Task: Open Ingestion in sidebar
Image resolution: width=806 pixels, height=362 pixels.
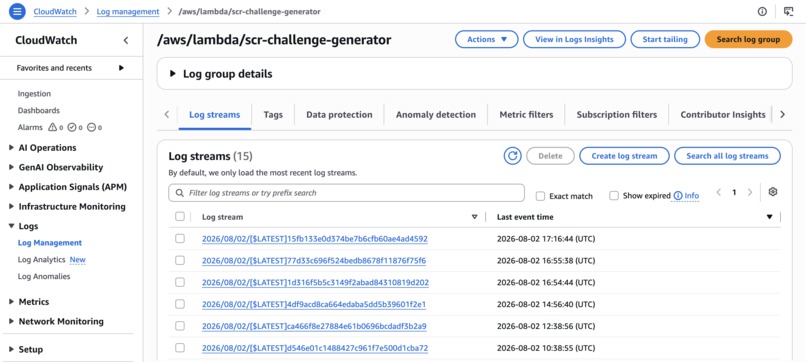Action: click(x=34, y=94)
